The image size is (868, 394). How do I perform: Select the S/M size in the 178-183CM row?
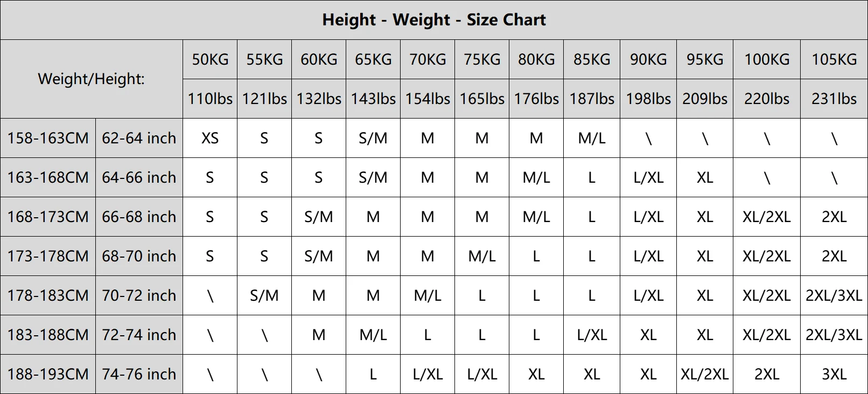[x=264, y=295]
